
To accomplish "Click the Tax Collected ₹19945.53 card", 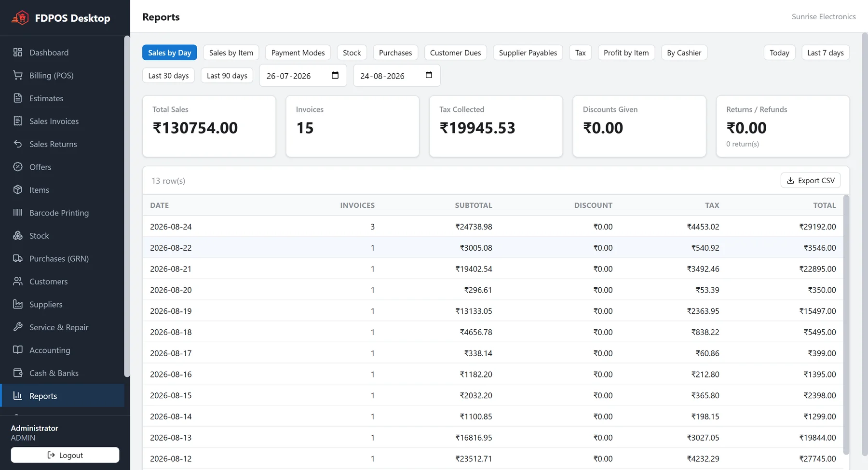I will click(496, 126).
